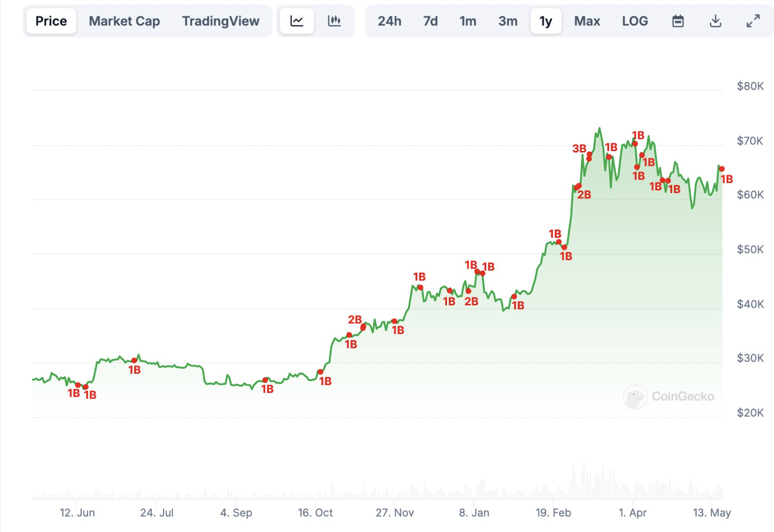Choose the 1m time range
Screen dimensions: 774x532
(468, 21)
